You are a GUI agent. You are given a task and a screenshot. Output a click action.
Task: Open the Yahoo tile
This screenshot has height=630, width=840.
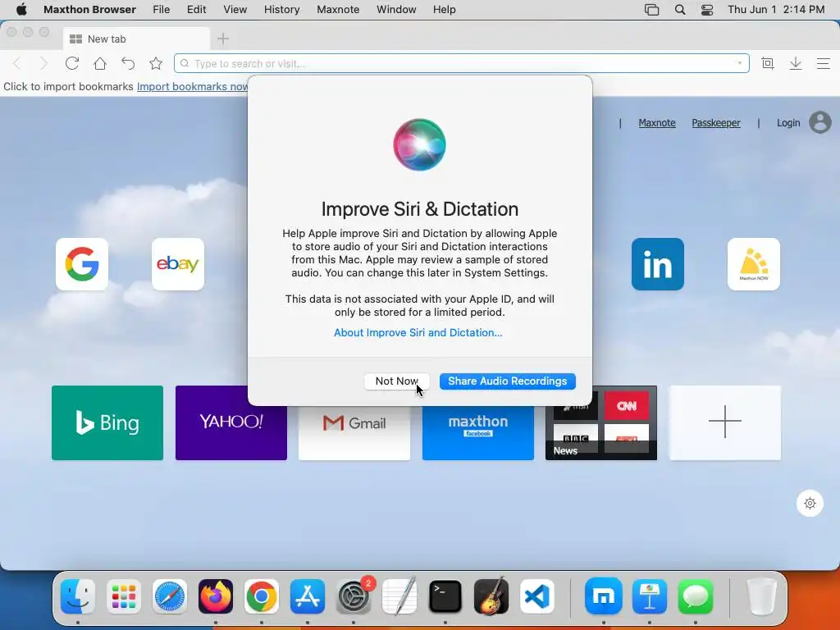tap(231, 422)
